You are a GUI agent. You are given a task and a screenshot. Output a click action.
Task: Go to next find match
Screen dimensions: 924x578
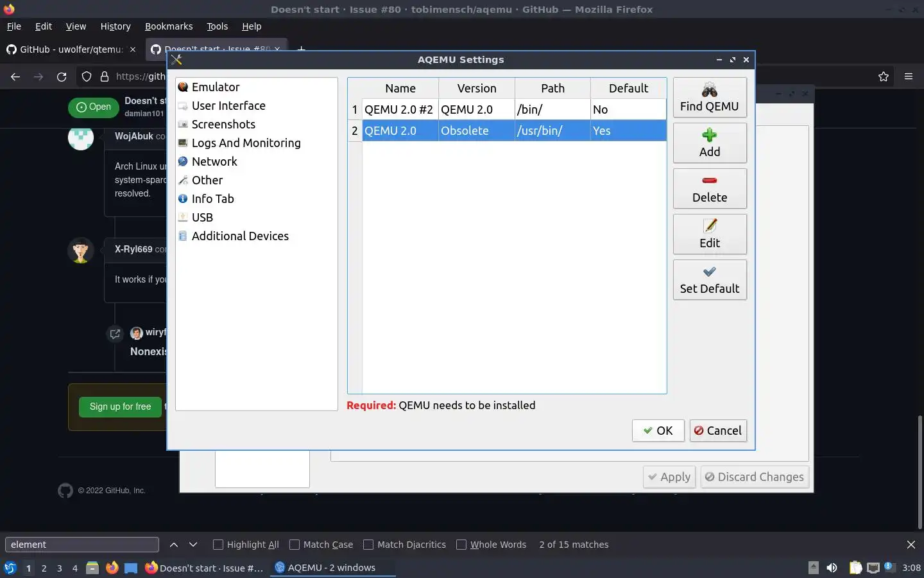pyautogui.click(x=193, y=545)
